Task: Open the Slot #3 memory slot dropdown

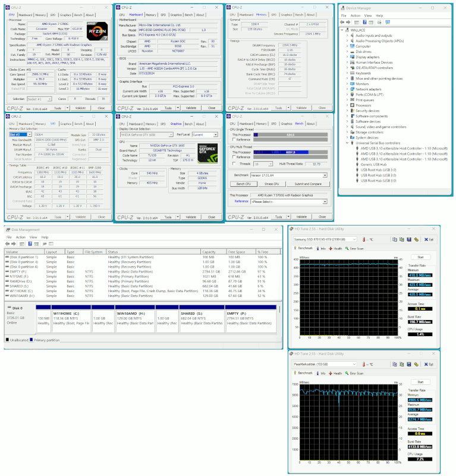Action: tap(30, 134)
